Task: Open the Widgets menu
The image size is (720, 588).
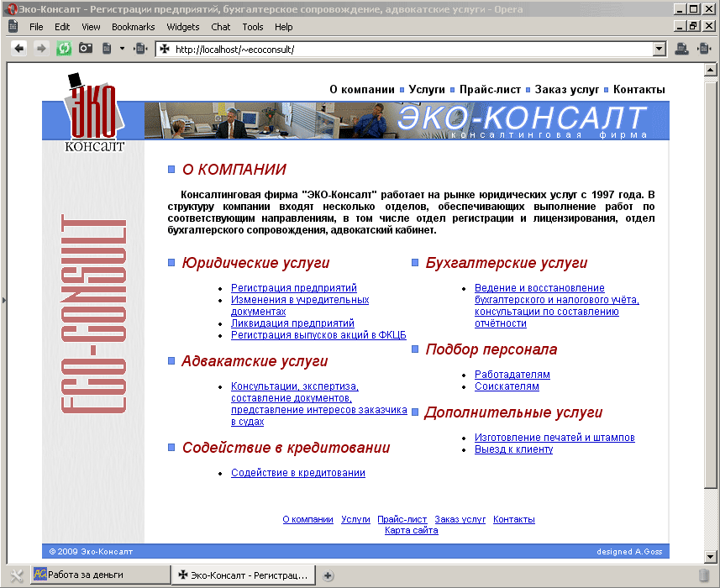Action: 183,27
